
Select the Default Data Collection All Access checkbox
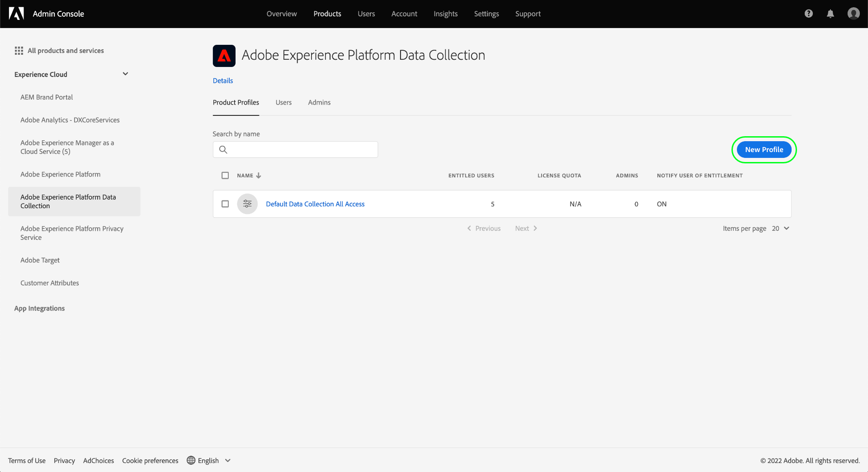225,204
